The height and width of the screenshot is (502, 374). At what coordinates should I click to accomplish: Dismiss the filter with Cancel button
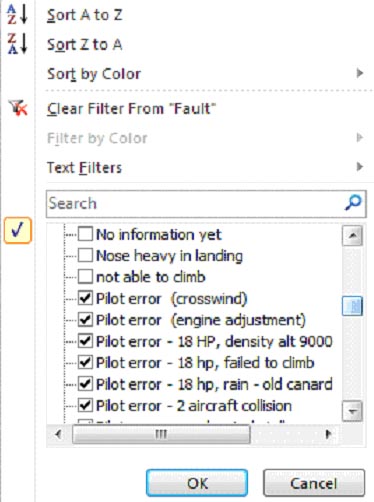pyautogui.click(x=314, y=483)
